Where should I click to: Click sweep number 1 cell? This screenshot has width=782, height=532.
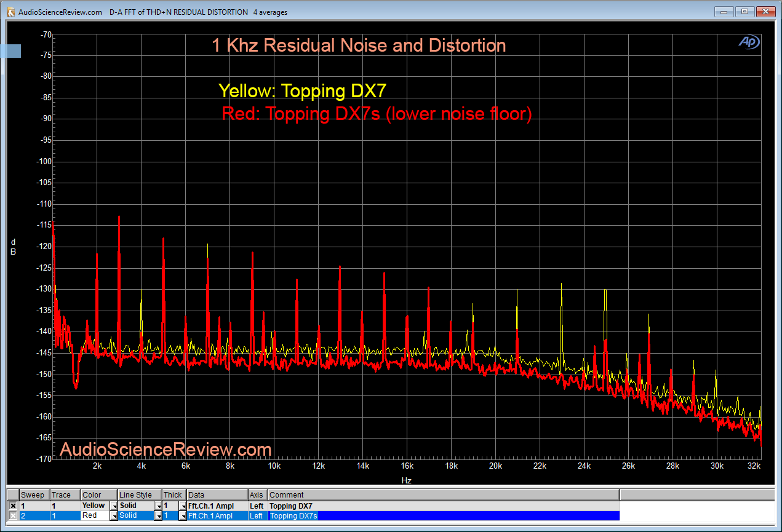[x=34, y=506]
